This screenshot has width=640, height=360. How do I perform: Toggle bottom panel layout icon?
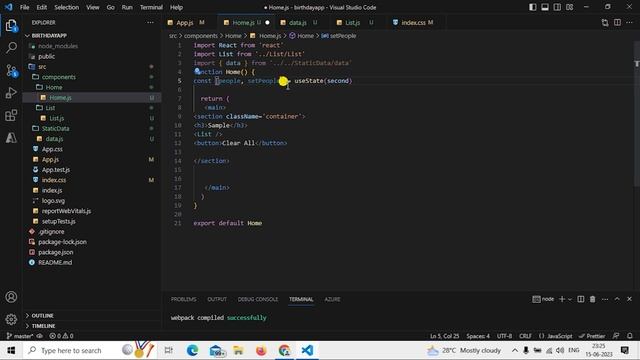tap(545, 7)
